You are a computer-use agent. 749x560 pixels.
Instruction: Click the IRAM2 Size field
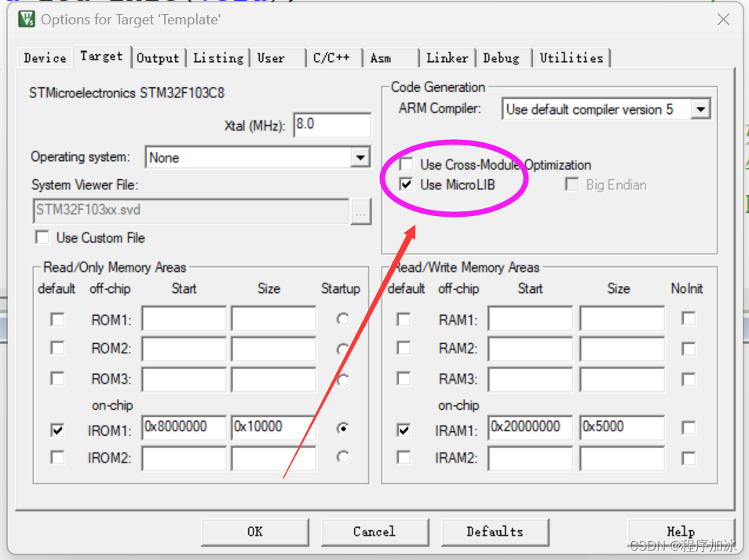point(622,458)
